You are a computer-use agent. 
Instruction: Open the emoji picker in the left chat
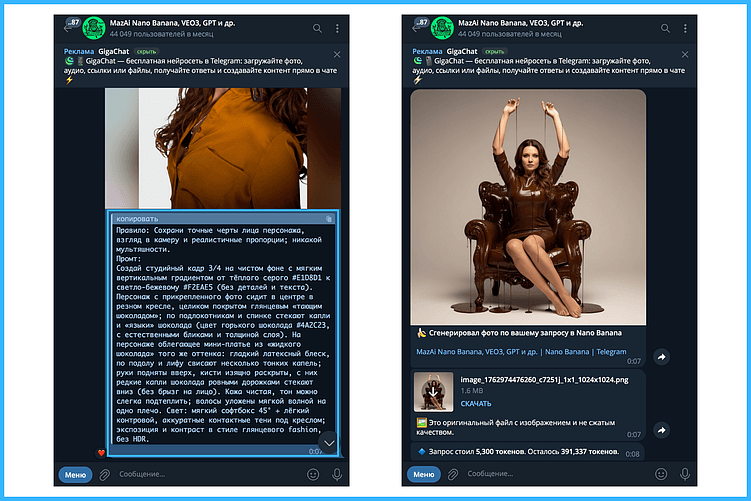(313, 474)
